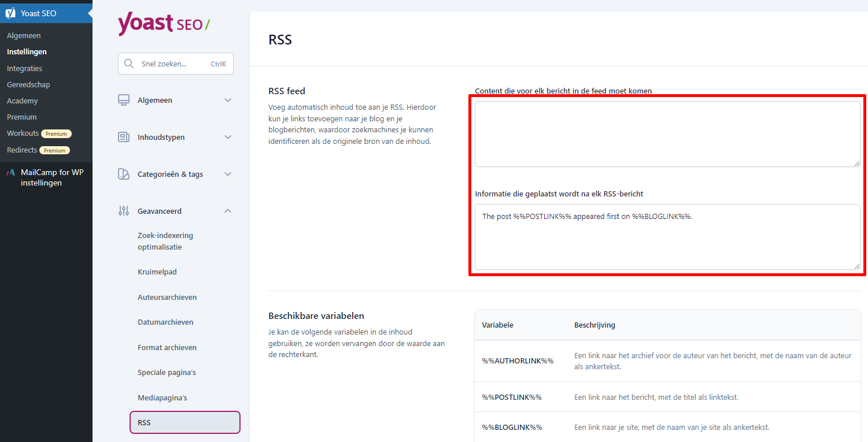Click the Premium badge beside Workouts
This screenshot has height=442, width=868.
(56, 134)
